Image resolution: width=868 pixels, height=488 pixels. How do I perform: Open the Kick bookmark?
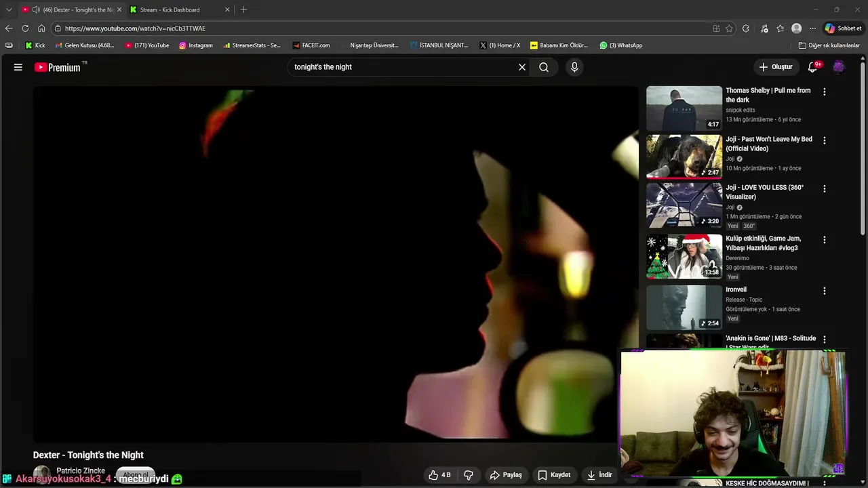point(35,45)
